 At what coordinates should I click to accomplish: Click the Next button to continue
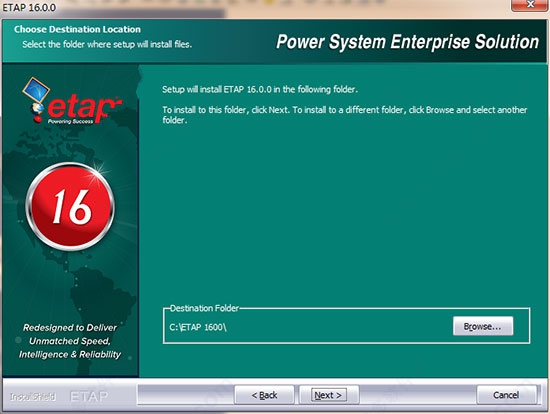point(329,395)
